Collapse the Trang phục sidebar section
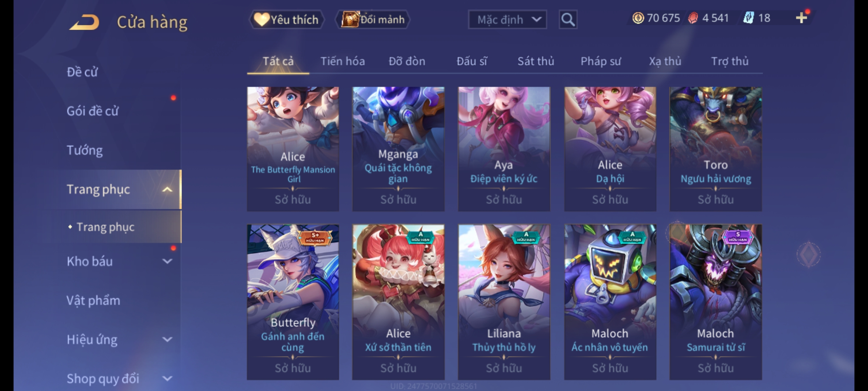The image size is (868, 391). 167,189
